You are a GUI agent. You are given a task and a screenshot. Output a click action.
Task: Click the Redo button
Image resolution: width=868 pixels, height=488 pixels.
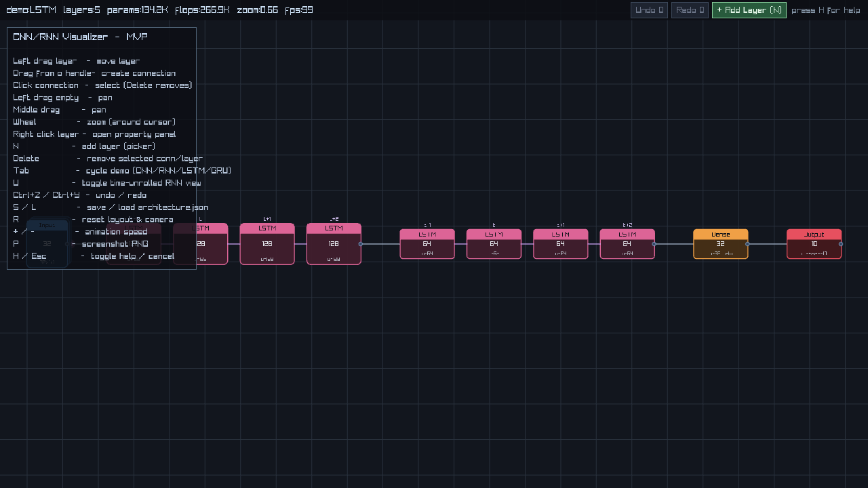(690, 10)
